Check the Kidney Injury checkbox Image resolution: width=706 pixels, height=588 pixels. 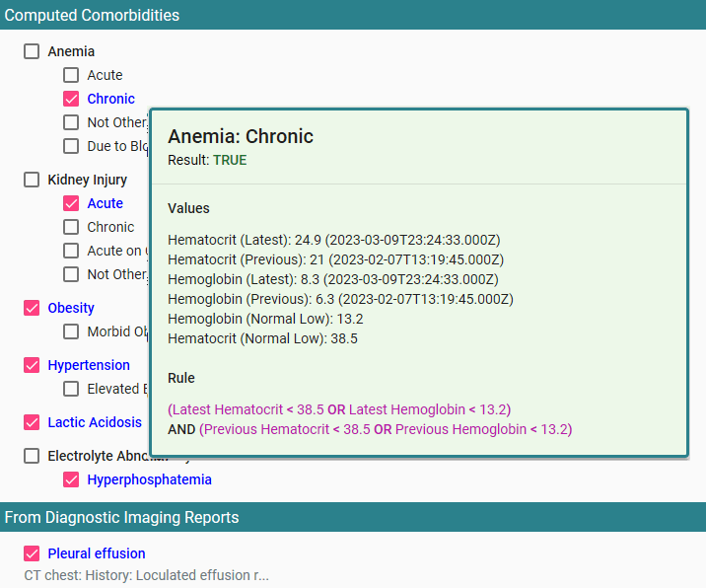point(33,180)
